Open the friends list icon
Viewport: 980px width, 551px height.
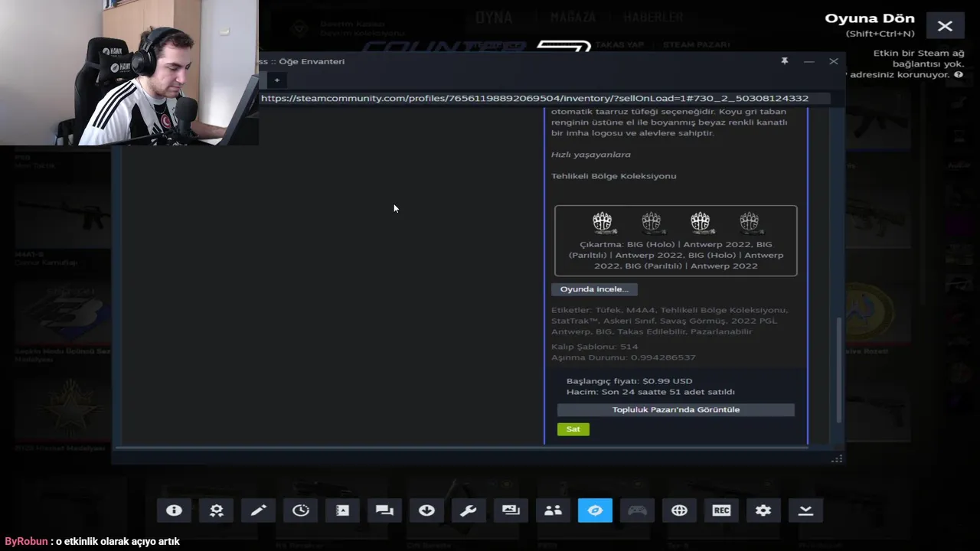coord(553,510)
